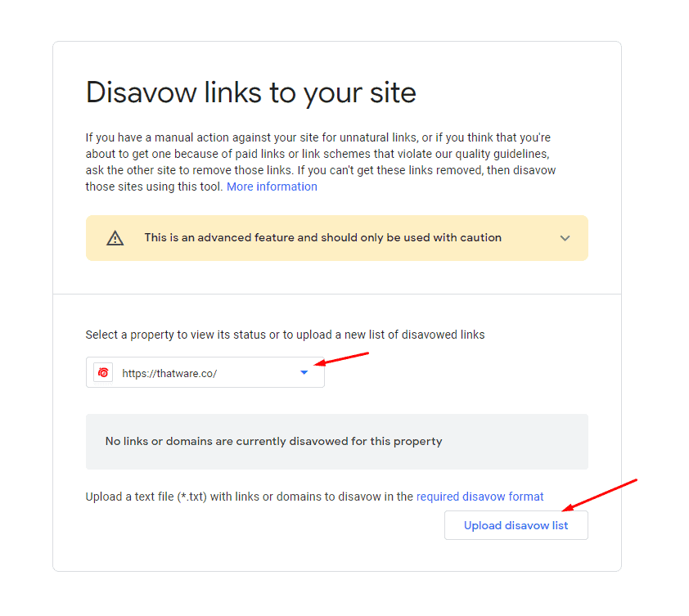Open the required disavow format link
689x616 pixels.
pyautogui.click(x=480, y=497)
